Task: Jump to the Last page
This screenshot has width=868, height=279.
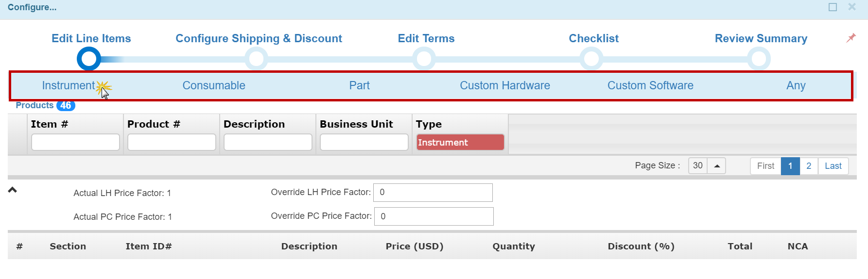Action: tap(833, 166)
